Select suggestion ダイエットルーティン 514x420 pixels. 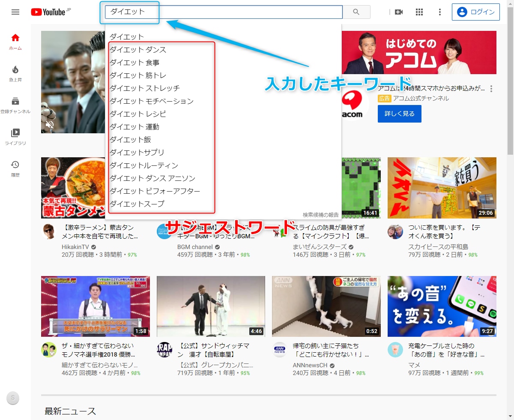click(223, 165)
